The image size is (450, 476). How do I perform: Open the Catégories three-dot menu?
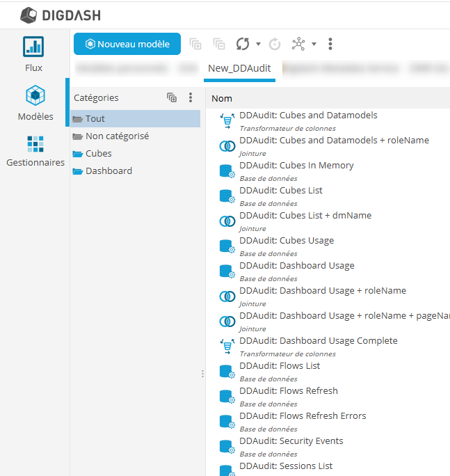(191, 97)
